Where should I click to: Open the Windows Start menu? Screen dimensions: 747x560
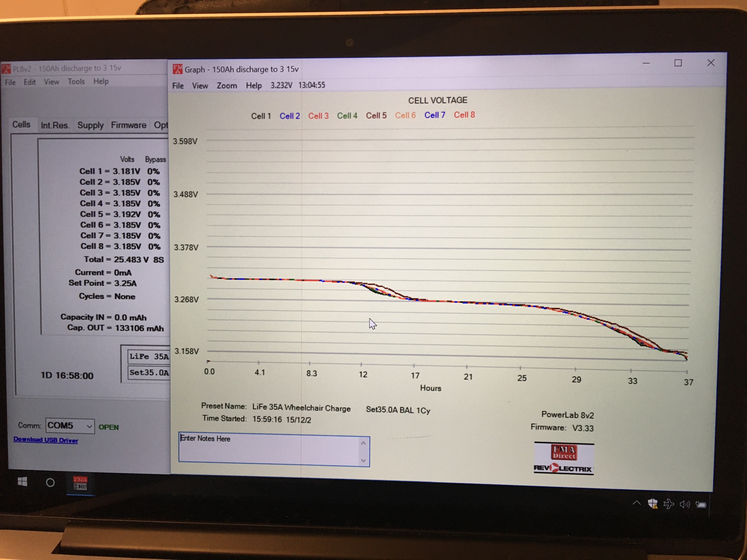point(22,482)
